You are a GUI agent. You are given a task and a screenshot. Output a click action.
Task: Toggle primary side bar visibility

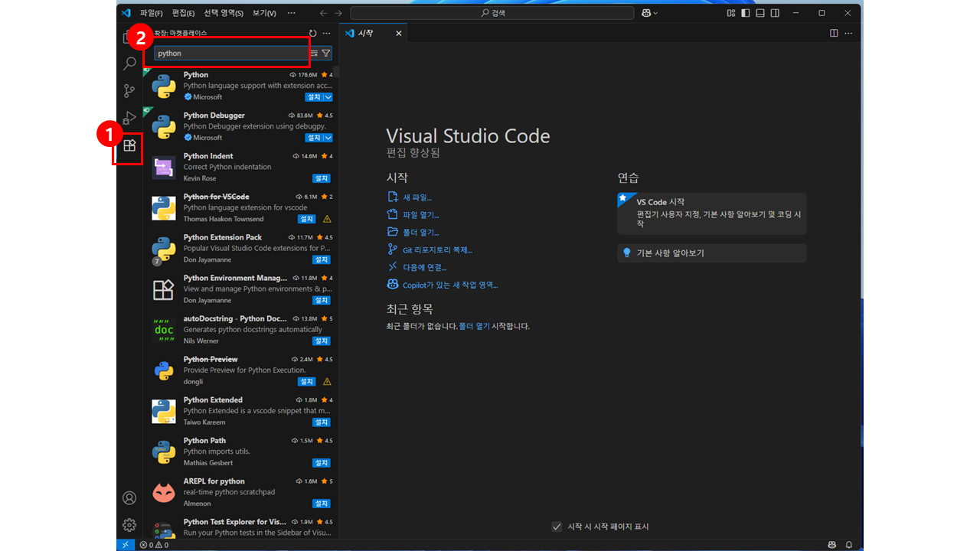pos(746,13)
